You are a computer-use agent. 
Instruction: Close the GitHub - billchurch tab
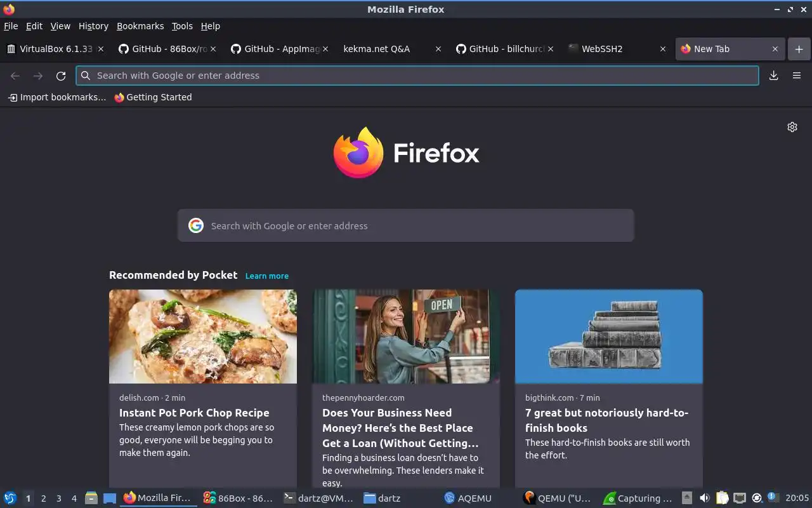pos(551,49)
